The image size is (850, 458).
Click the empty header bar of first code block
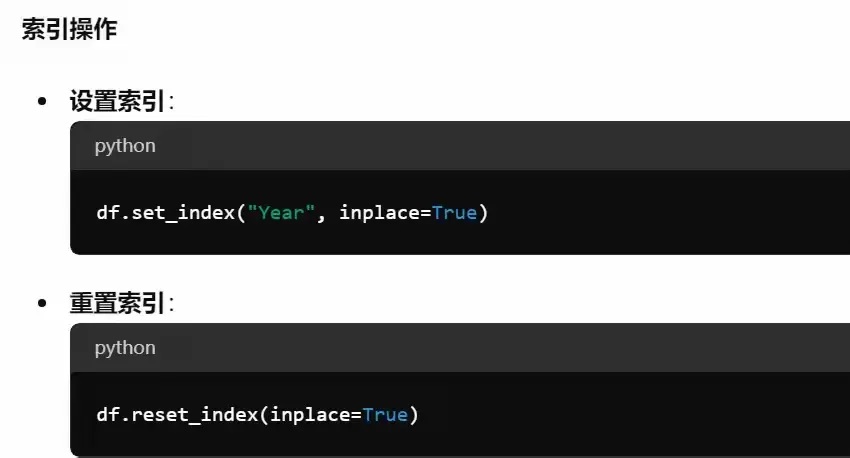(500, 146)
